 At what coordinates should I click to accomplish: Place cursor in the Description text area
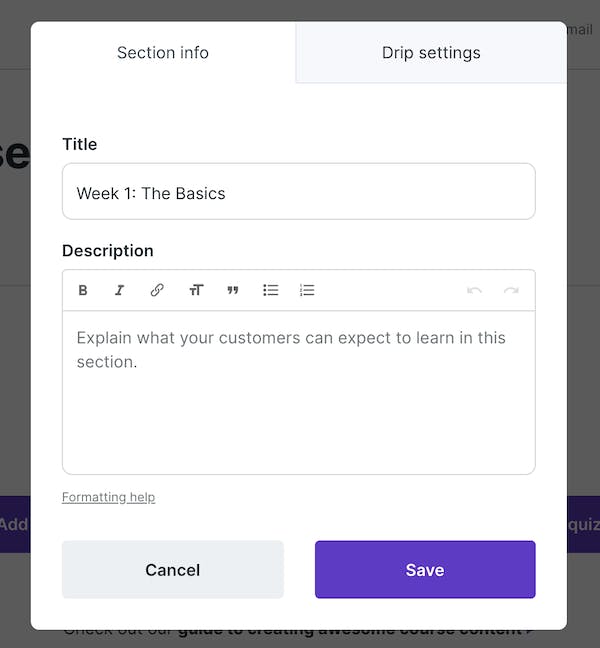(x=299, y=393)
